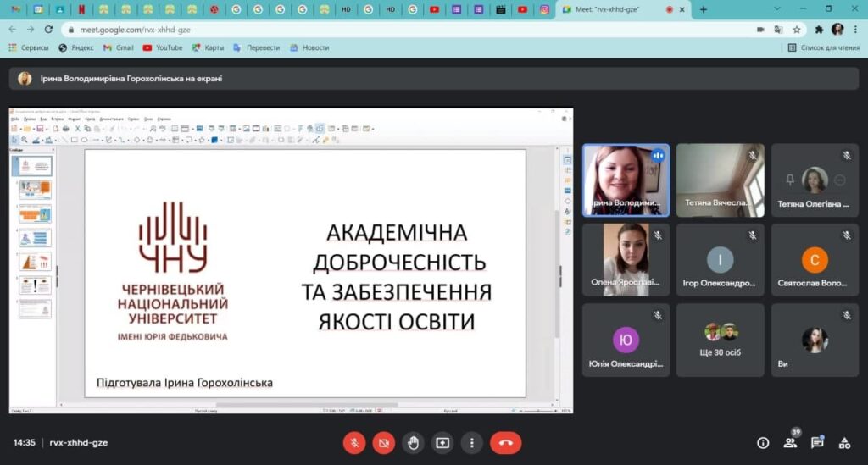Image resolution: width=868 pixels, height=465 pixels.
Task: Leave the call with red hang-up button
Action: pyautogui.click(x=505, y=443)
